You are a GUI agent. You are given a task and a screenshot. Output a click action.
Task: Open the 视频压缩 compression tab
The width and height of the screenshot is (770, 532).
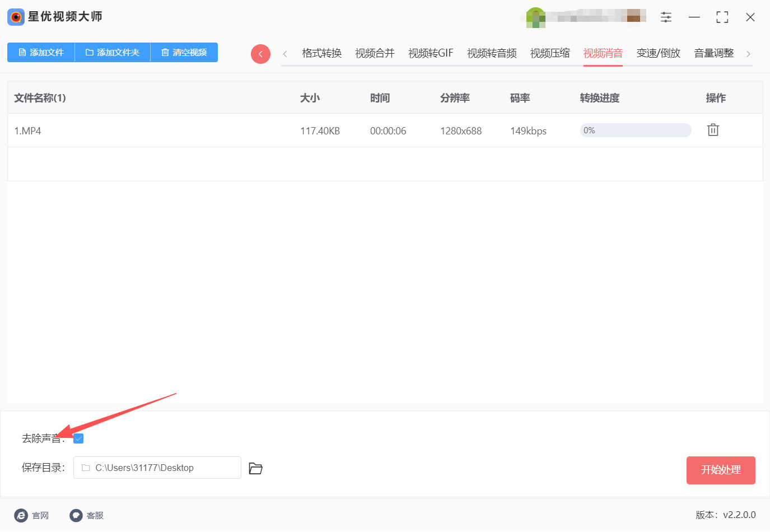point(549,53)
